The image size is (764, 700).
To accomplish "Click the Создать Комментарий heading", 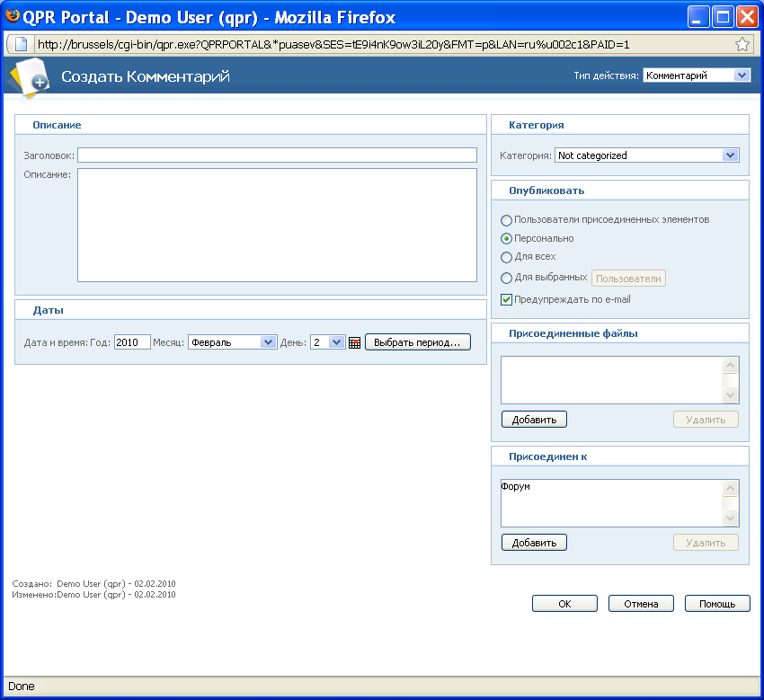I will (x=146, y=76).
